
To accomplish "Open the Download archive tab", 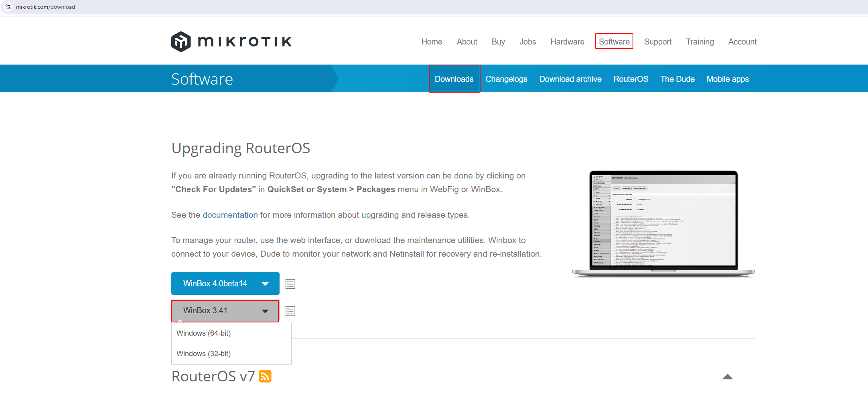I will point(570,79).
